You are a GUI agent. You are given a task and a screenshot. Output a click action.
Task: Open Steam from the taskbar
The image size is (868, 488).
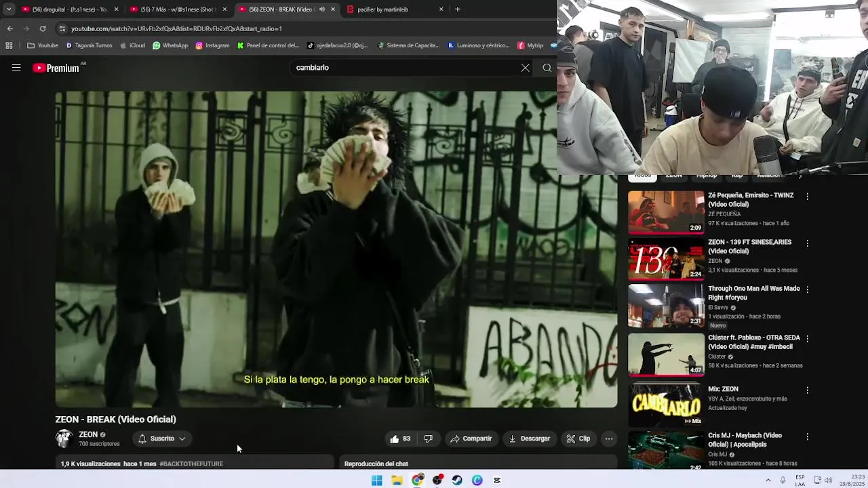point(457,480)
